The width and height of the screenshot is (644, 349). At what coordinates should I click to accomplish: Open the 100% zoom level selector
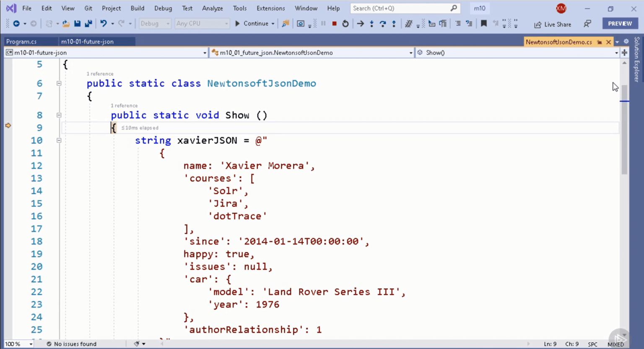coord(18,344)
